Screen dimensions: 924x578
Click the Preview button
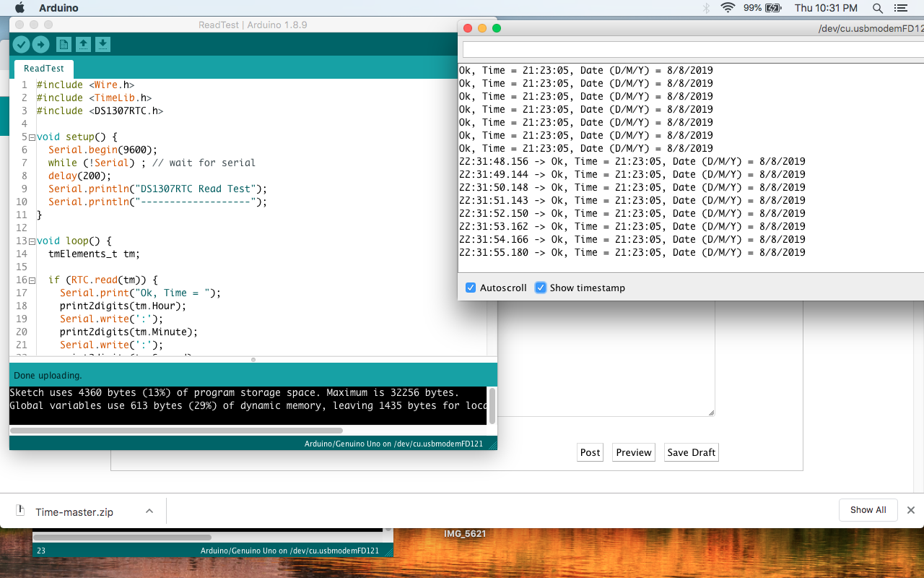point(634,452)
